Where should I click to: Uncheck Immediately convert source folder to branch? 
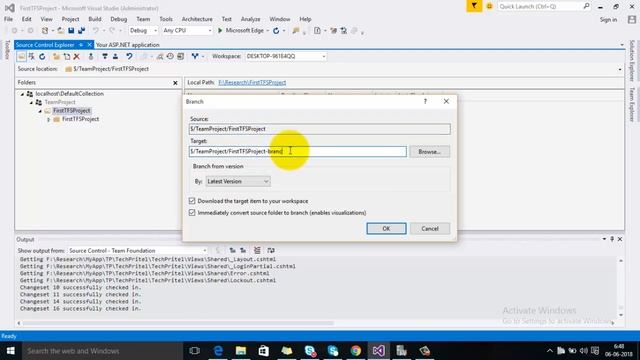[x=192, y=213]
